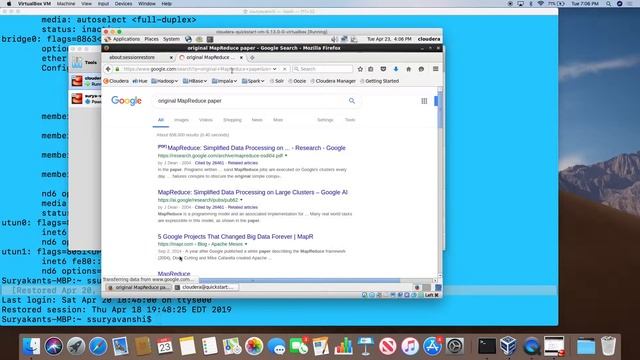Open the VirtualBox Devices menu
640x360 pixels.
point(123,4)
